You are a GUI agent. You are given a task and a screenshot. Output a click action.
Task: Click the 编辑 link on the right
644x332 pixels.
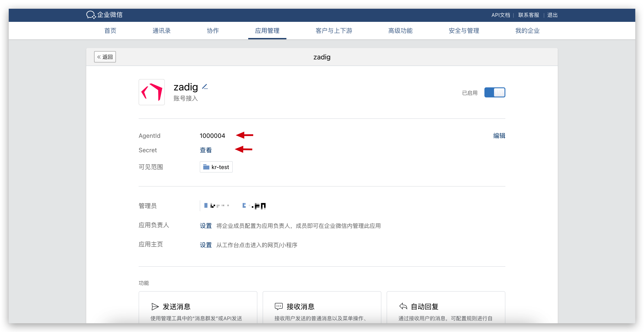pyautogui.click(x=499, y=136)
